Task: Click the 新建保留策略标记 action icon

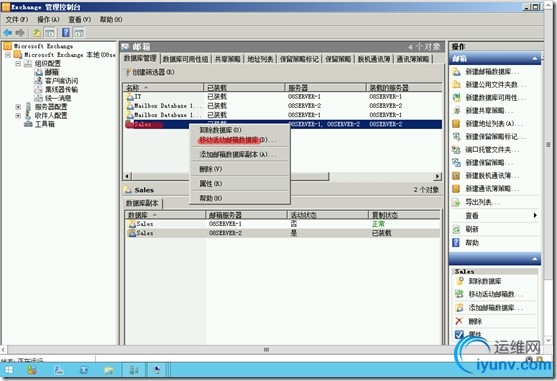Action: click(x=456, y=137)
